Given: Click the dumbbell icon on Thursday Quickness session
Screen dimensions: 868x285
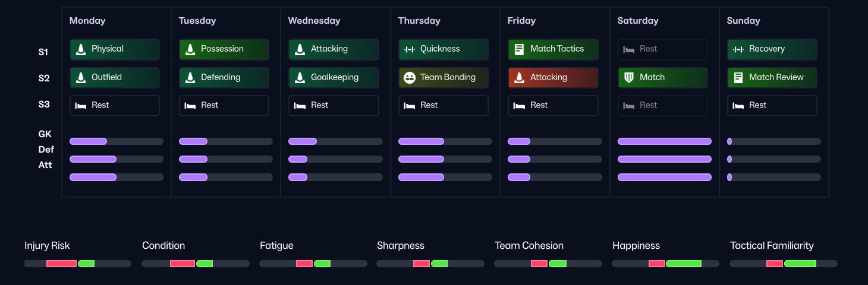Looking at the screenshot, I should 409,49.
